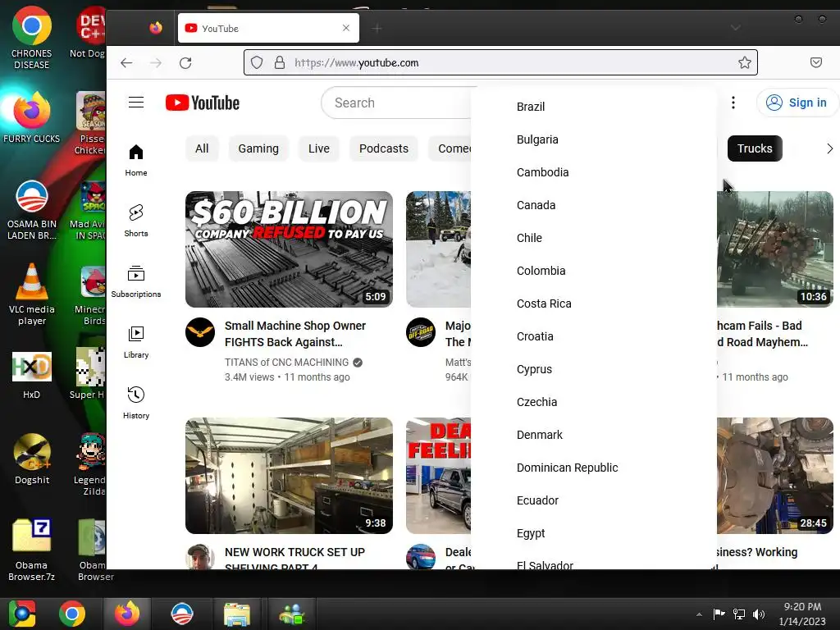840x630 pixels.
Task: Go to Home in the sidebar
Action: pos(136,160)
